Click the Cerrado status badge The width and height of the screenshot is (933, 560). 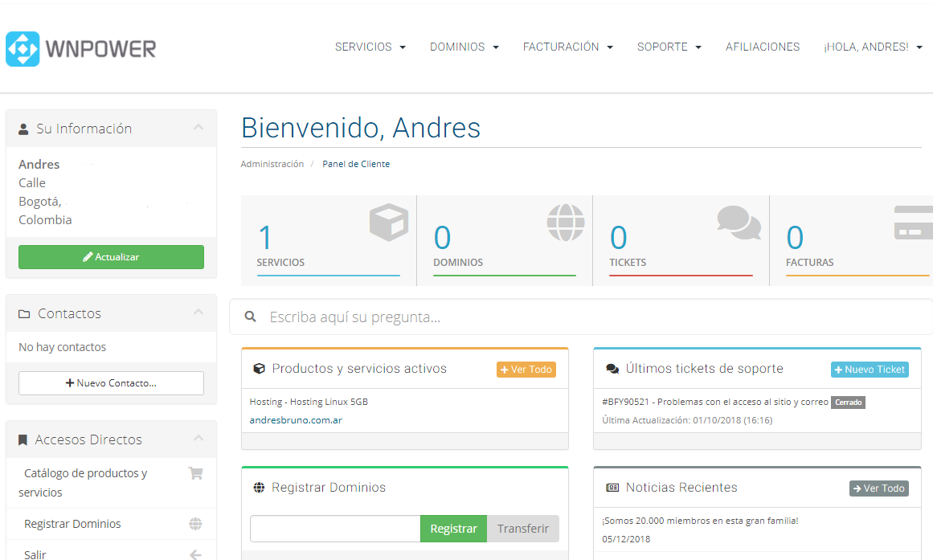tap(848, 403)
